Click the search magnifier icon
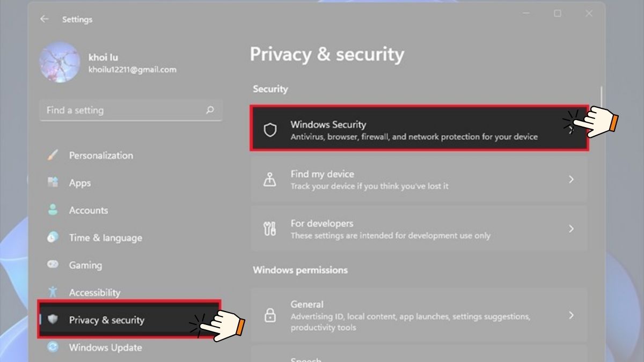This screenshot has width=644, height=362. [210, 110]
